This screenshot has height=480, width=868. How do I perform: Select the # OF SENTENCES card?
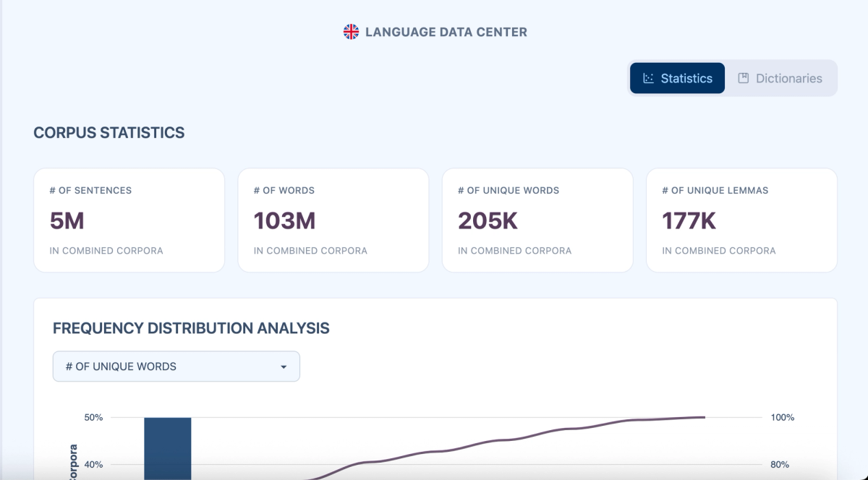[x=129, y=220]
